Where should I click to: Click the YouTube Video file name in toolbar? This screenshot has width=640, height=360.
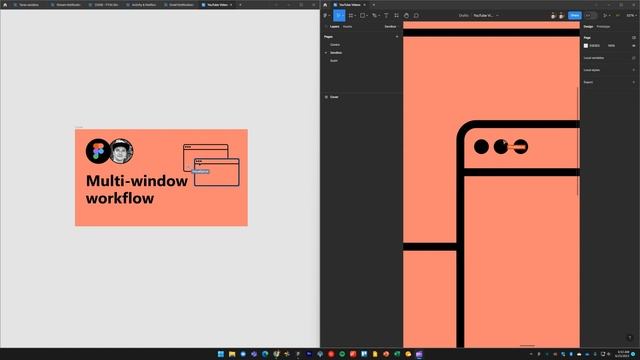tap(483, 16)
